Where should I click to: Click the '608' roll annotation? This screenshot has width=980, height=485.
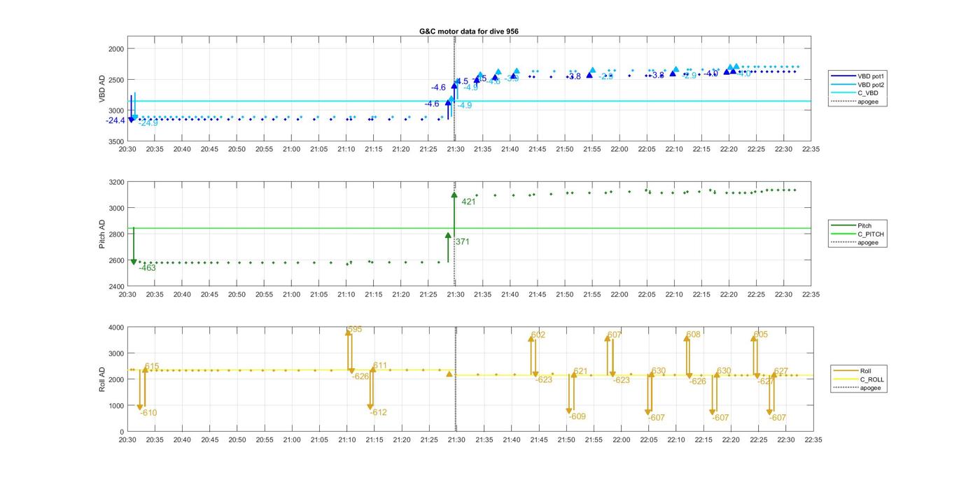click(693, 335)
